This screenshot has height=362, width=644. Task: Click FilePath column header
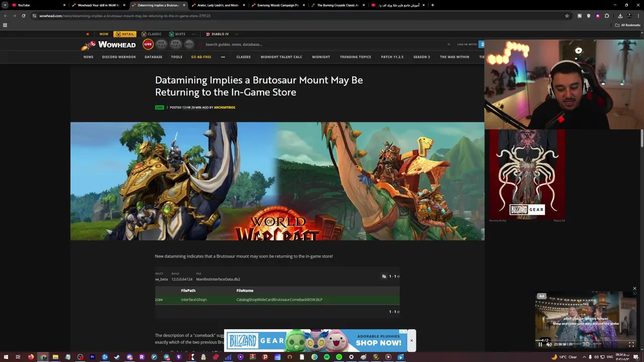[188, 291]
